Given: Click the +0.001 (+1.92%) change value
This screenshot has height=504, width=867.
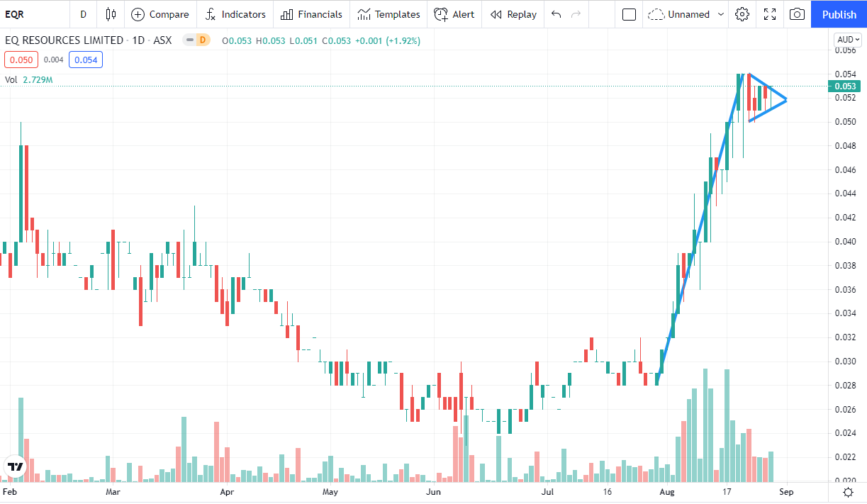Looking at the screenshot, I should (388, 40).
